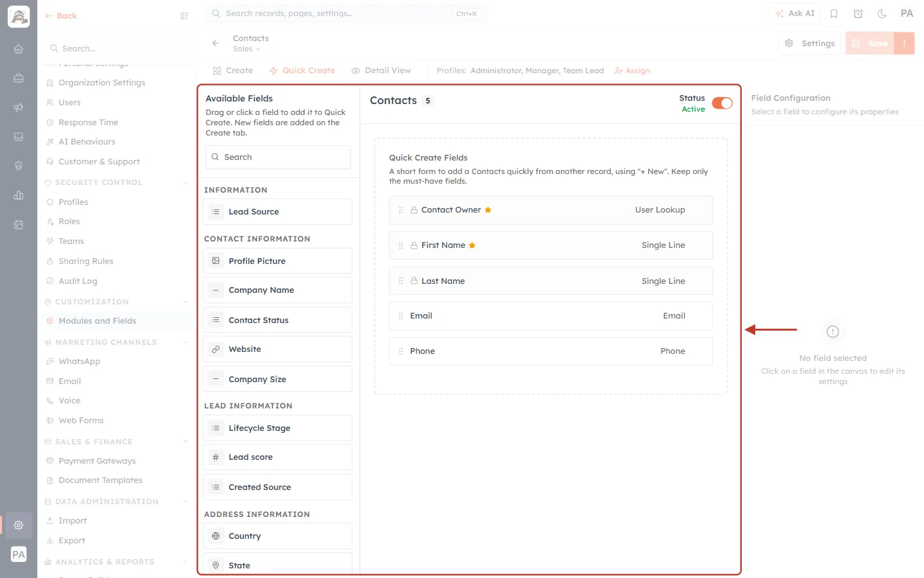The height and width of the screenshot is (578, 924).
Task: Open the three-dot menu next to Save
Action: (x=904, y=43)
